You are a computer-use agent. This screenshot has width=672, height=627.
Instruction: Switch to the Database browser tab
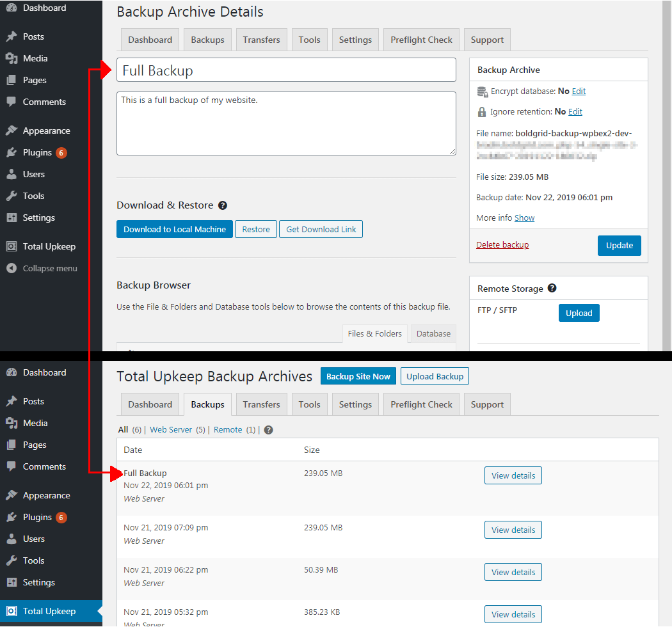tap(433, 333)
